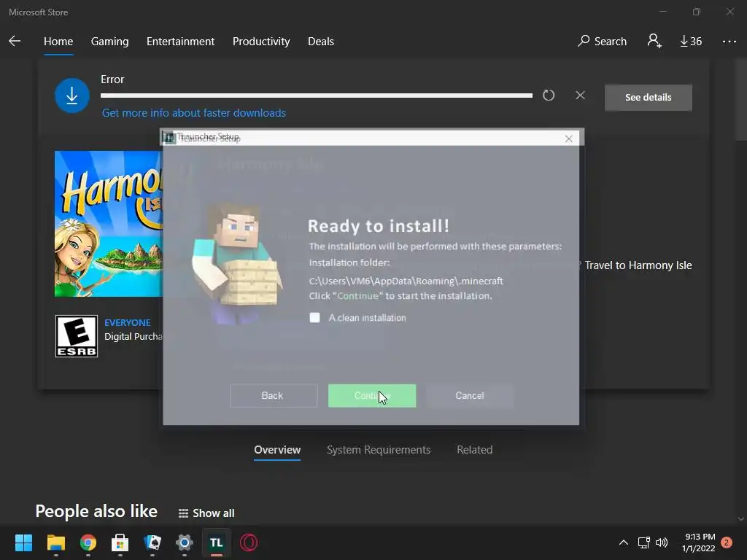Open Settings gear in the taskbar
The height and width of the screenshot is (560, 747).
[x=185, y=542]
